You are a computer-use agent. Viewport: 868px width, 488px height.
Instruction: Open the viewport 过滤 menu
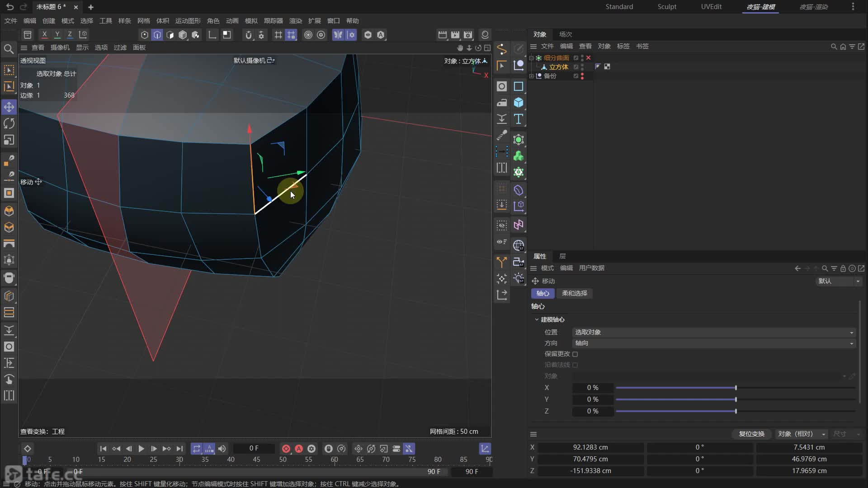click(120, 47)
